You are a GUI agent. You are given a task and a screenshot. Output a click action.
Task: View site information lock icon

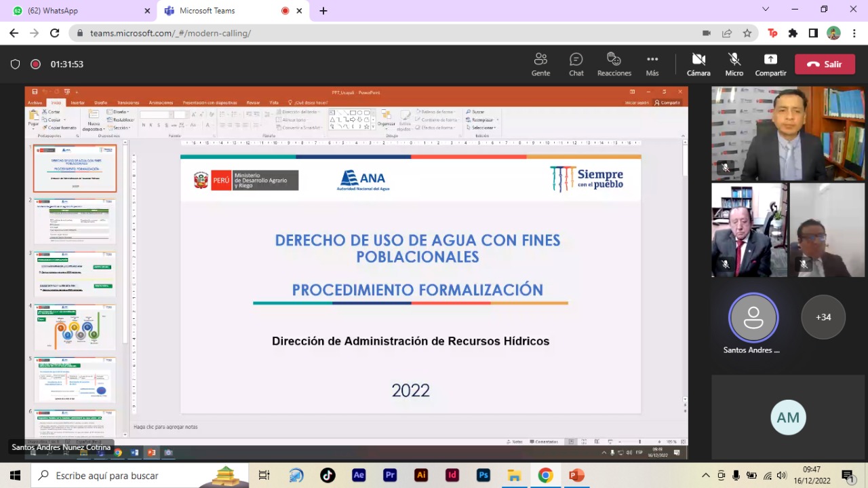[80, 33]
